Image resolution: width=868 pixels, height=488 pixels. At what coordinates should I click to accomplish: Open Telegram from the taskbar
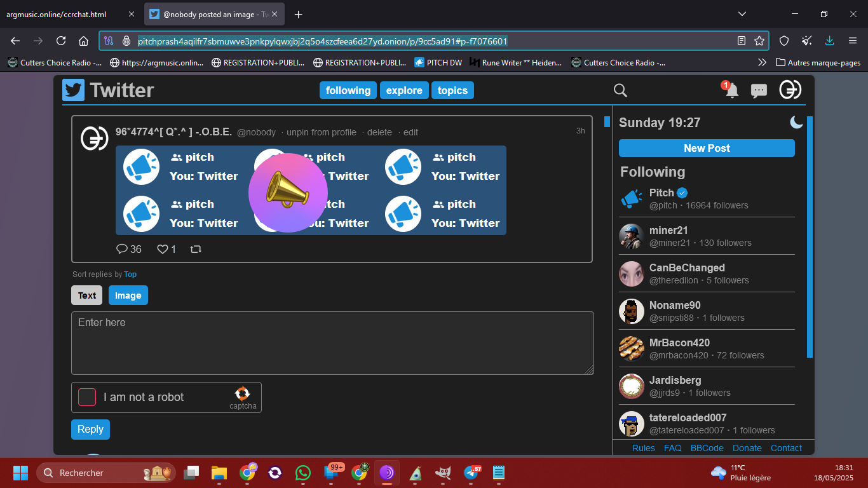[471, 473]
